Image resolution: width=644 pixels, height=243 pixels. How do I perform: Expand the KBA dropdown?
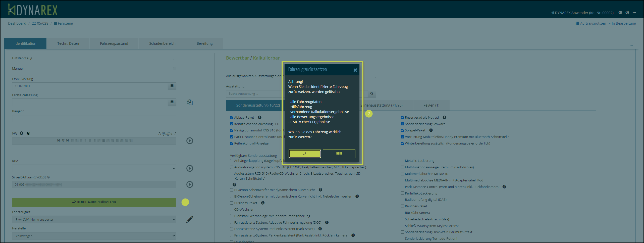click(x=94, y=168)
